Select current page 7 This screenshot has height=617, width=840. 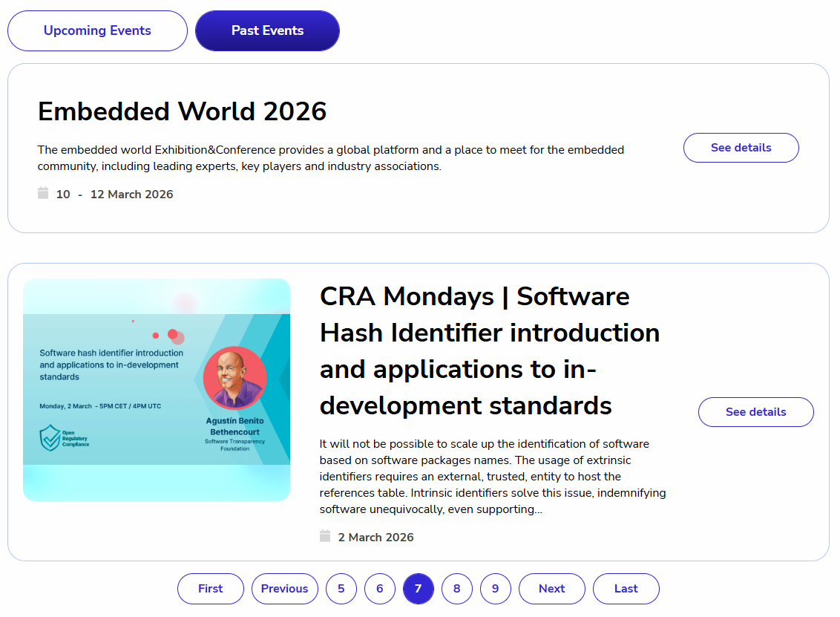pos(419,589)
